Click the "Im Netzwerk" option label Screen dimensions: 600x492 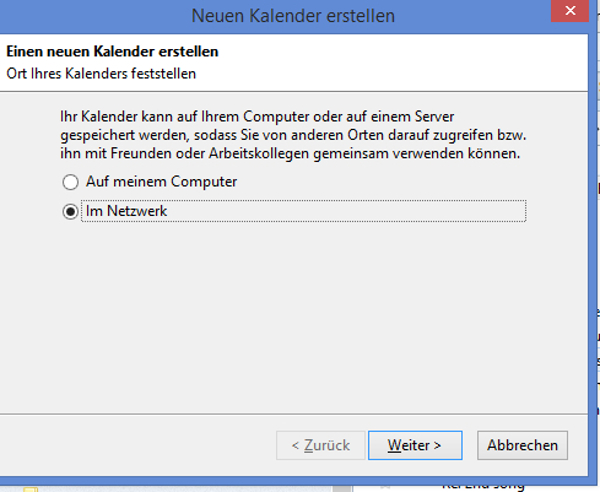pos(126,211)
